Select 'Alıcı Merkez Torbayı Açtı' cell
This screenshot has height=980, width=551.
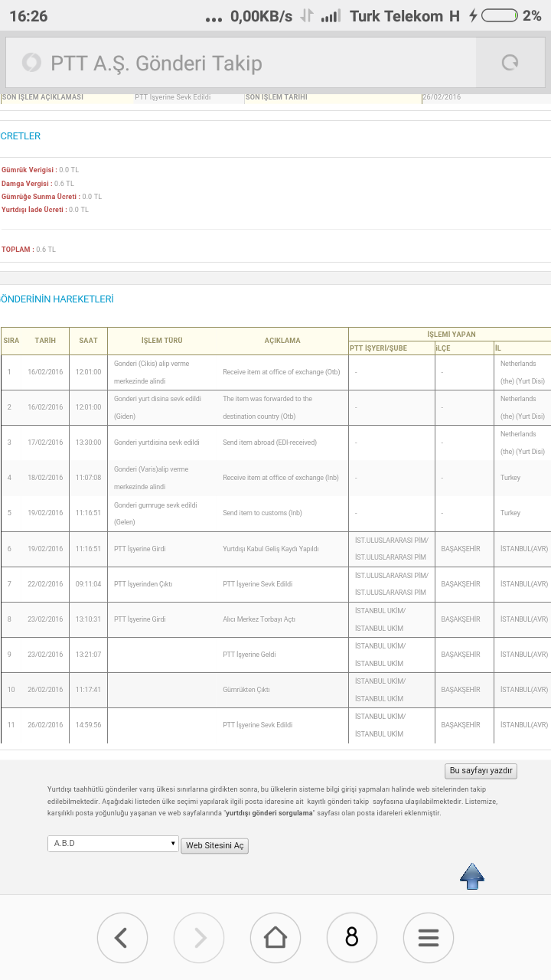pyautogui.click(x=259, y=619)
